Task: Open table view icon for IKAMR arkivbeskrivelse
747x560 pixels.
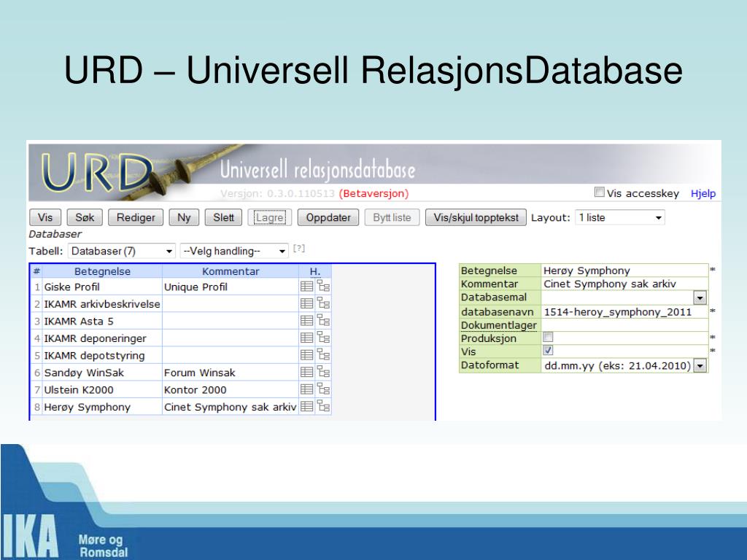Action: click(x=307, y=303)
